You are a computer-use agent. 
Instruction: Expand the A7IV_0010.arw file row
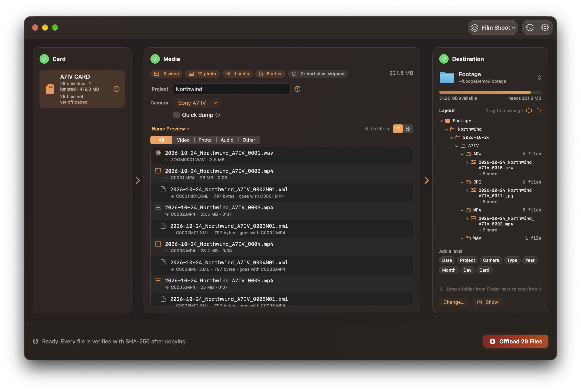click(467, 162)
